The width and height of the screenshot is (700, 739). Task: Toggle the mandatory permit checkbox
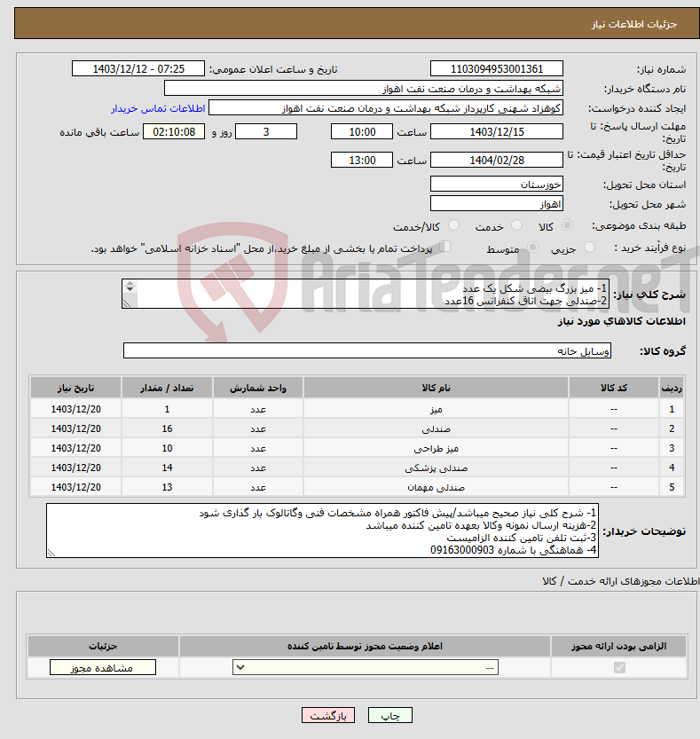(619, 667)
